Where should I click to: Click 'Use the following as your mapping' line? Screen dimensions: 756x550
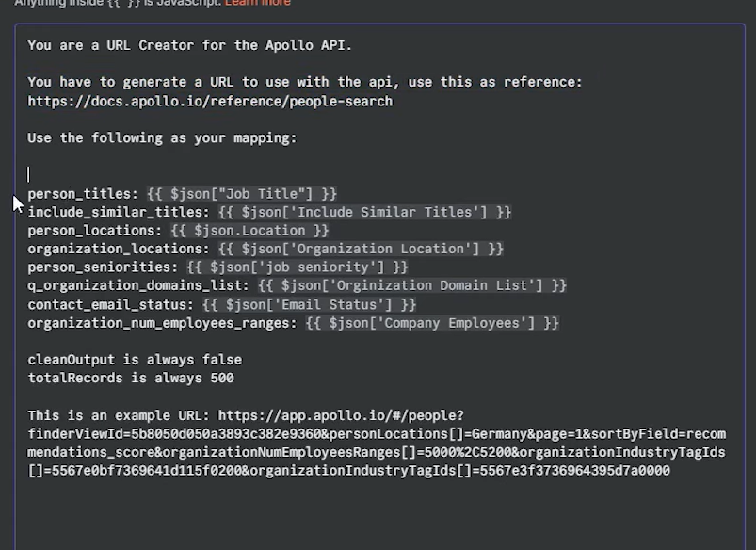click(162, 137)
